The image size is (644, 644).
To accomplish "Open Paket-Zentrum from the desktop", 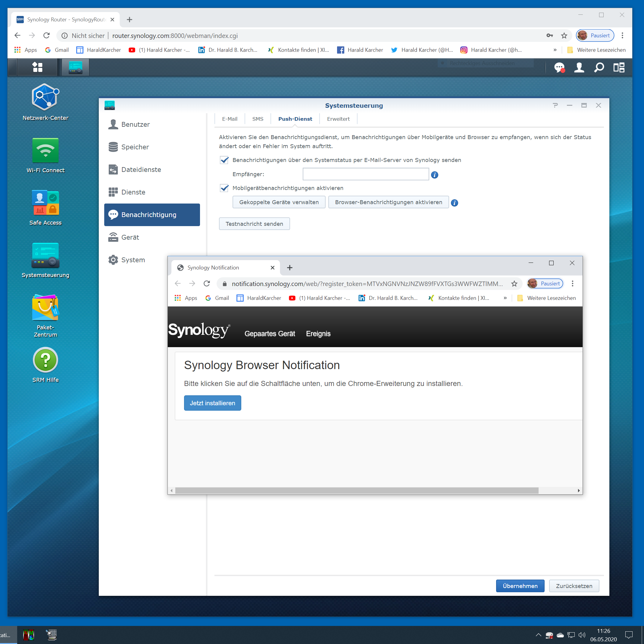I will click(x=45, y=308).
